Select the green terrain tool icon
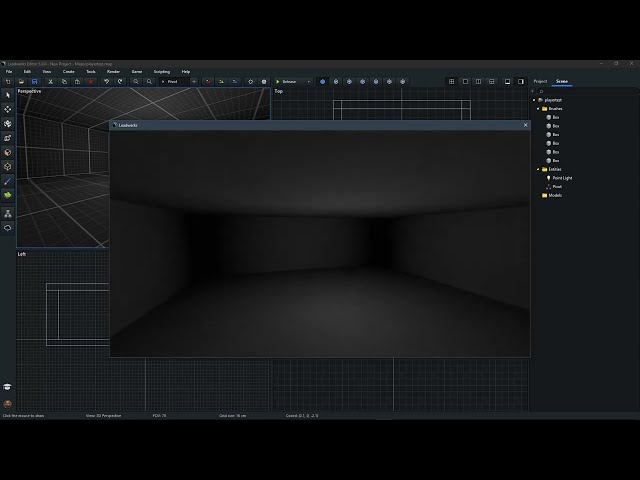The width and height of the screenshot is (640, 480). pyautogui.click(x=8, y=195)
